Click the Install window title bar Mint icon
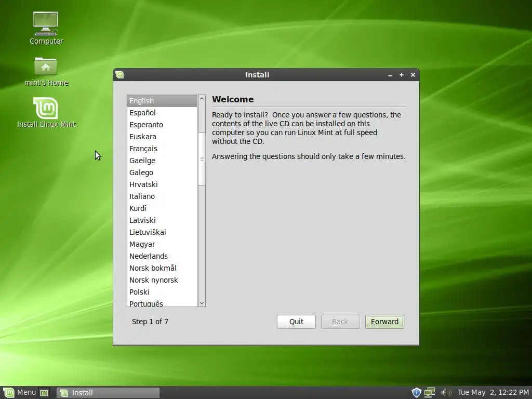The image size is (532, 399). pyautogui.click(x=119, y=75)
